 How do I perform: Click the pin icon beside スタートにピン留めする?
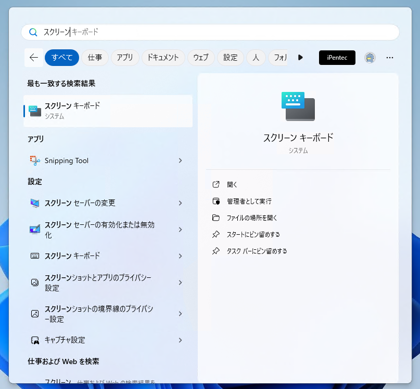pos(216,234)
